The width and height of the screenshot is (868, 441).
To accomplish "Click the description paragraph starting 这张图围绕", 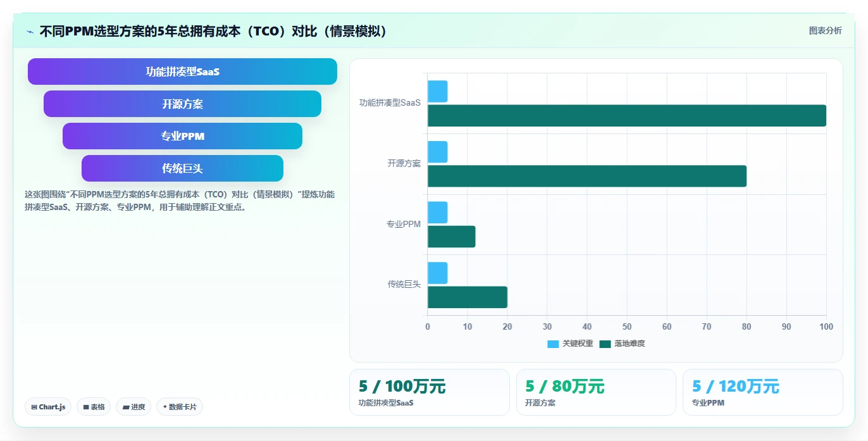I will [x=180, y=201].
